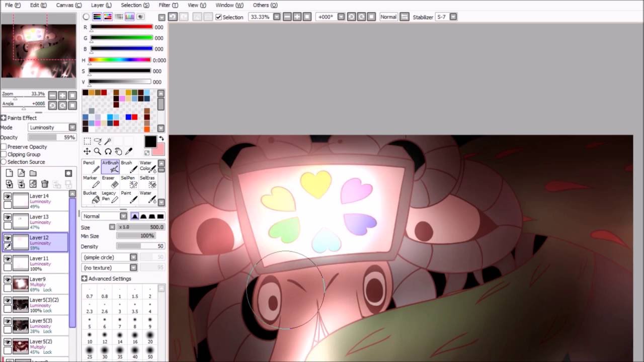This screenshot has height=362, width=644.
Task: Select the eyedropper color picker tool
Action: pos(129,151)
